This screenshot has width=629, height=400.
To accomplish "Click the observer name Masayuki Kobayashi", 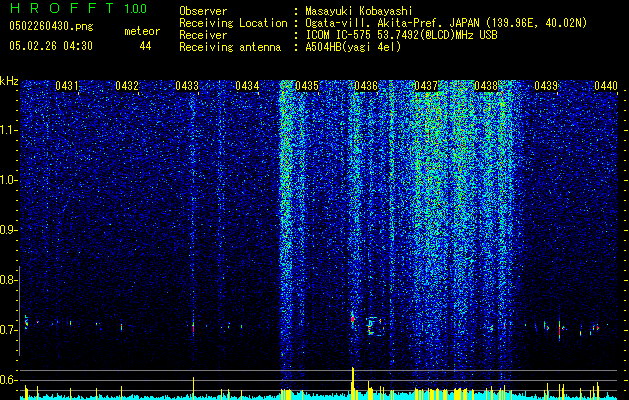I will (x=359, y=11).
